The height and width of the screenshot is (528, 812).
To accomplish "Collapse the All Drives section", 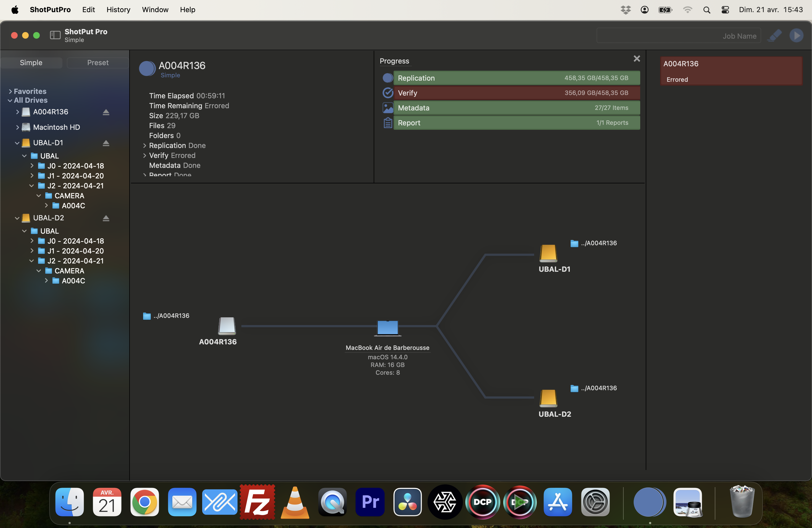I will point(10,100).
